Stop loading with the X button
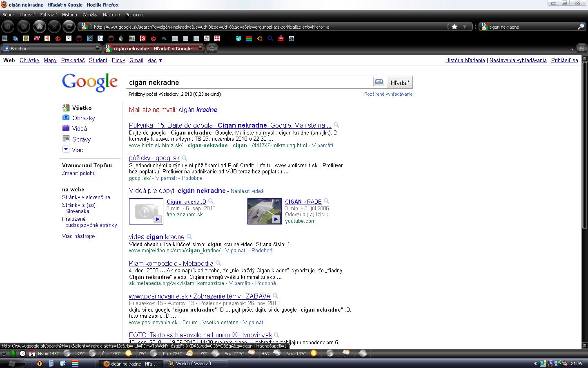Viewport: 588px width, 368px height. coord(54,27)
